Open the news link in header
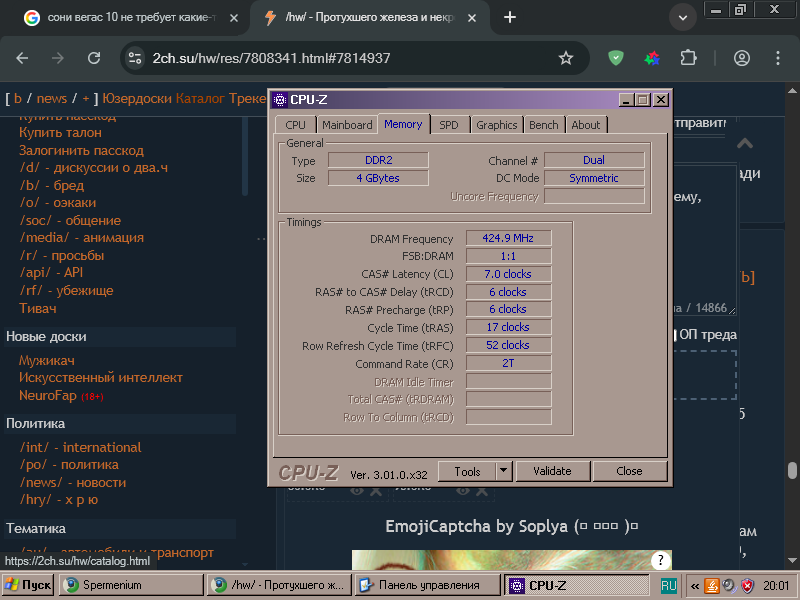The width and height of the screenshot is (800, 600). [52, 98]
